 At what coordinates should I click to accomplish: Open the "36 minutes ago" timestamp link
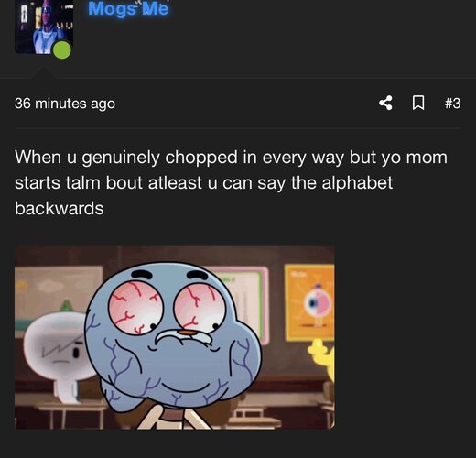coord(65,104)
